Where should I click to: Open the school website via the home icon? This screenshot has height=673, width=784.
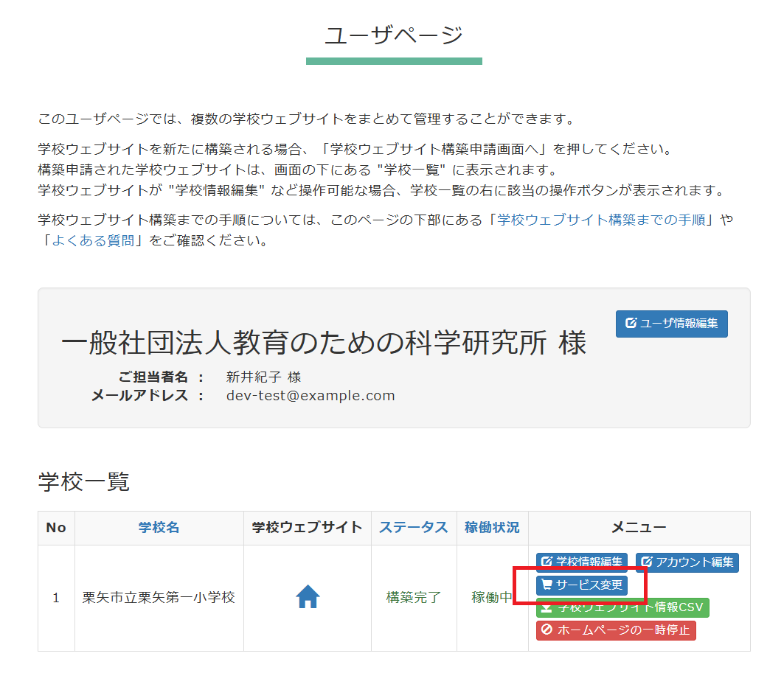coord(308,597)
